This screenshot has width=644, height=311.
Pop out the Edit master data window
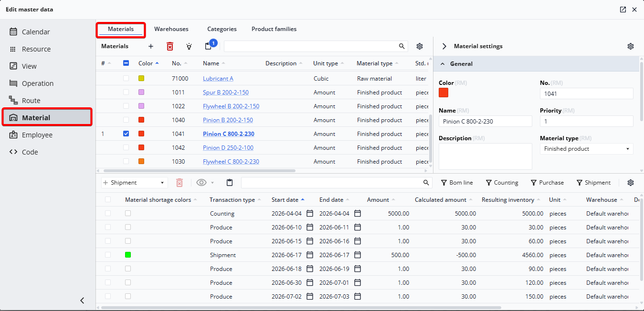point(623,10)
